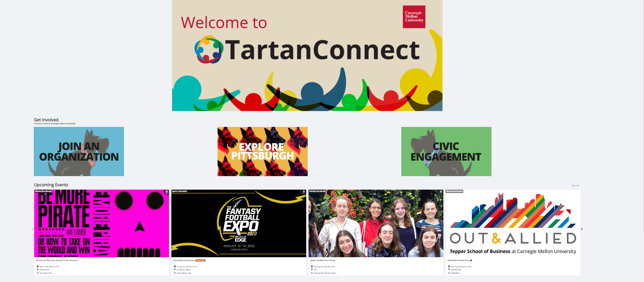Click the Sports / Recreation tag
Screen dimensions: 644x282
[x=180, y=191]
